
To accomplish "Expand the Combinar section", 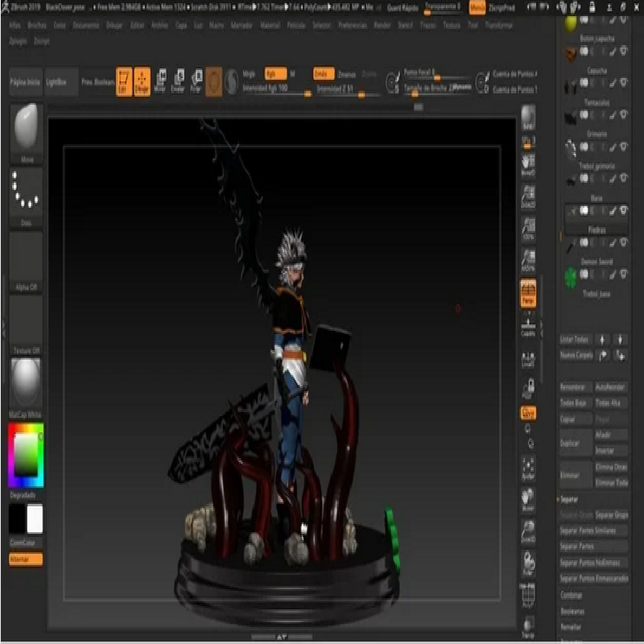I will coord(571,595).
